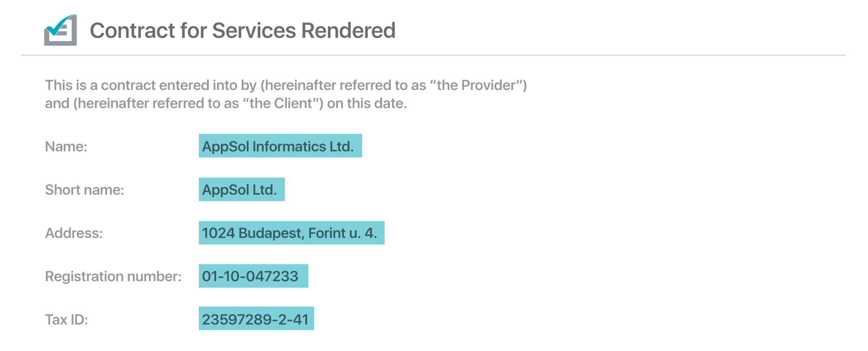868x351 pixels.
Task: Click the AppSol Informatics Ltd. name field
Action: (x=280, y=146)
